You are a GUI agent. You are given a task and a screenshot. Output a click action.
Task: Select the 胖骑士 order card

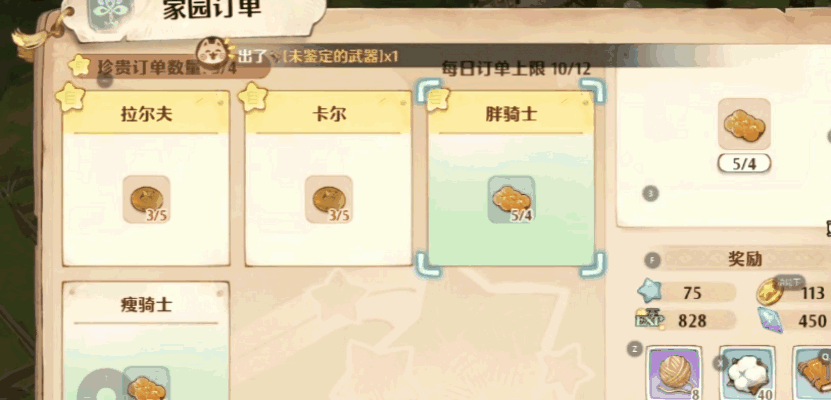point(511,179)
